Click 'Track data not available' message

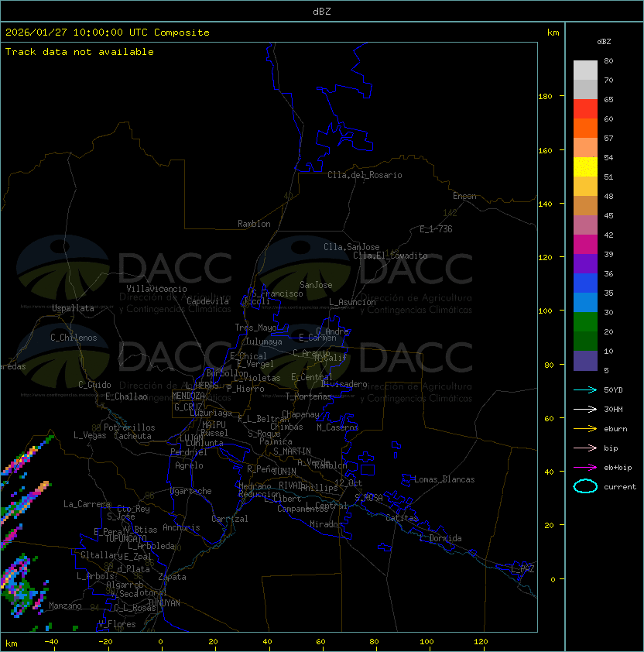point(80,52)
